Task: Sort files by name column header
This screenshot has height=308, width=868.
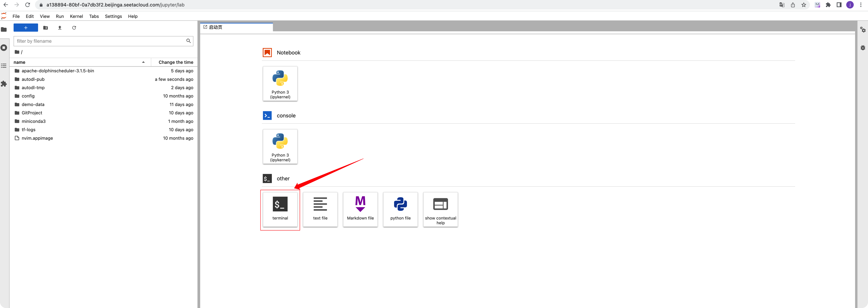Action: click(x=80, y=62)
